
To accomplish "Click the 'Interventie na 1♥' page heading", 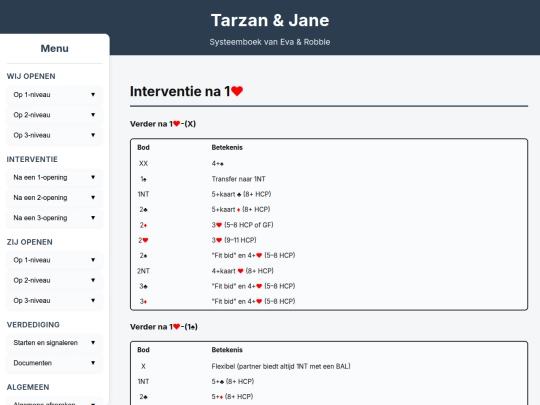I will [186, 92].
